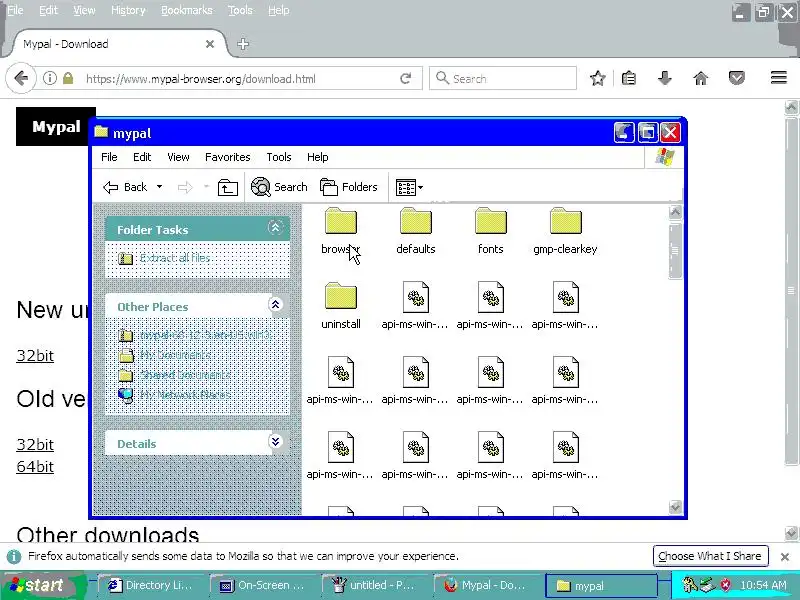Go to My Documents in Other Places
Viewport: 800px width, 600px height.
(174, 355)
